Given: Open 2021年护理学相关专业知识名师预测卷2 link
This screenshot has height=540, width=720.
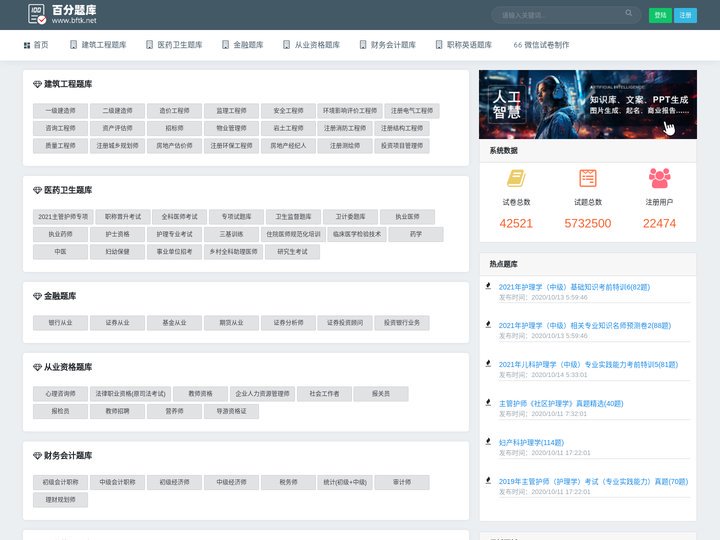Looking at the screenshot, I should pyautogui.click(x=585, y=326).
